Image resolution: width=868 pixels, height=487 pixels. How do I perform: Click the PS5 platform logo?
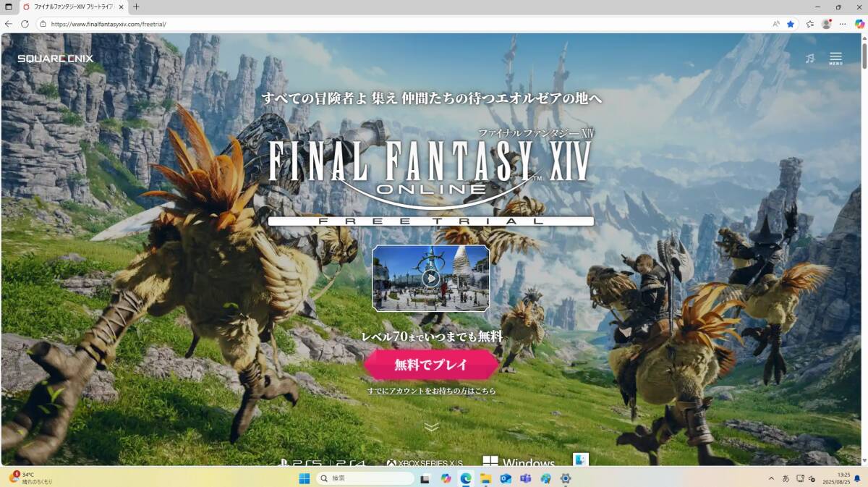point(301,463)
